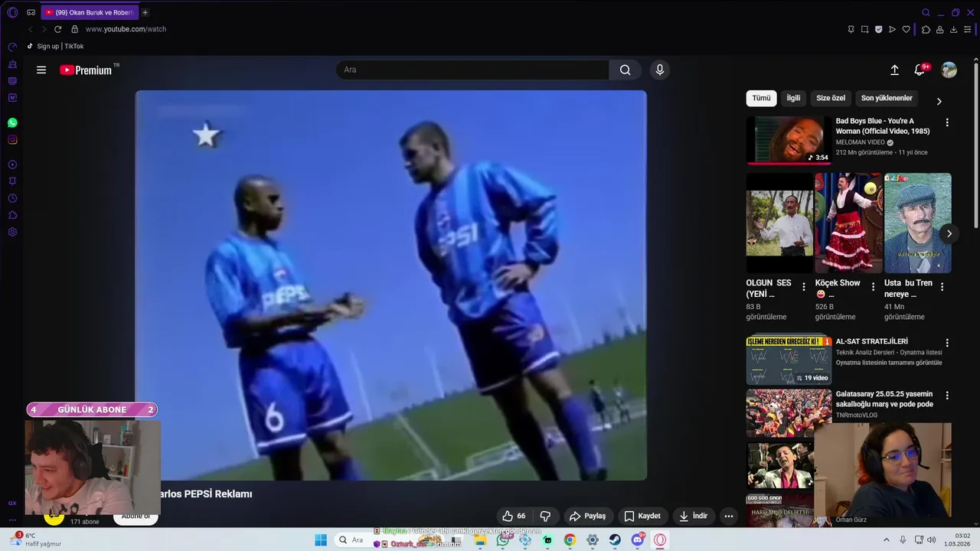The image size is (980, 551).
Task: Open options menu for Usta bu Tren short
Action: coord(942,287)
